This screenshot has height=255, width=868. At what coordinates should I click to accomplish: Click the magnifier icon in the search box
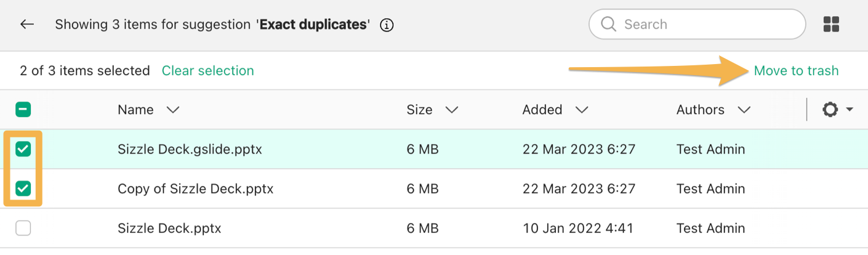tap(608, 25)
